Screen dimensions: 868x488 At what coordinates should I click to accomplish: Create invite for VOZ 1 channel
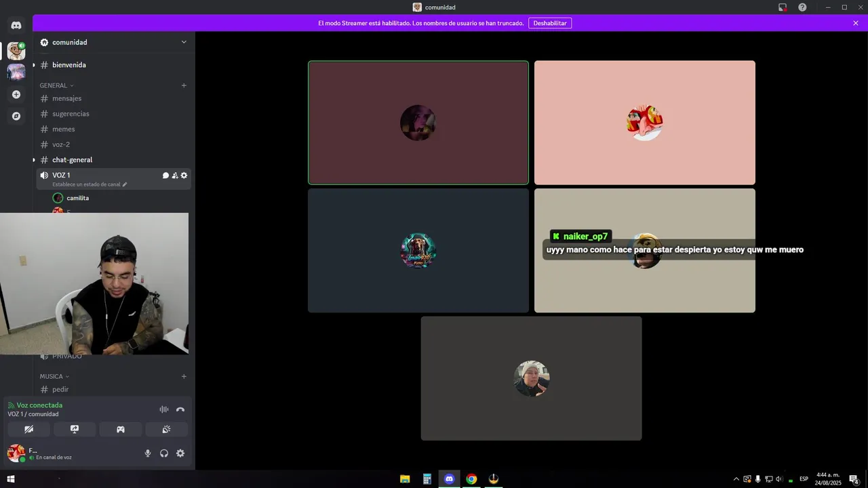[175, 176]
